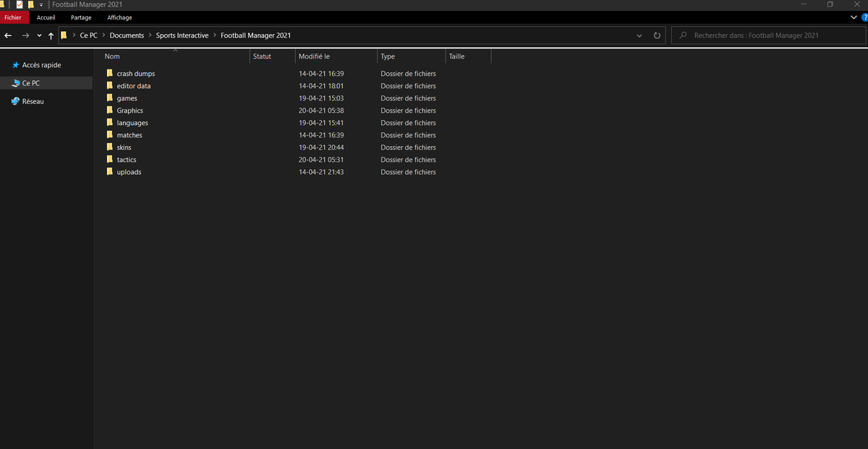The height and width of the screenshot is (449, 868).
Task: Open the recent locations dropdown arrow
Action: click(x=39, y=35)
